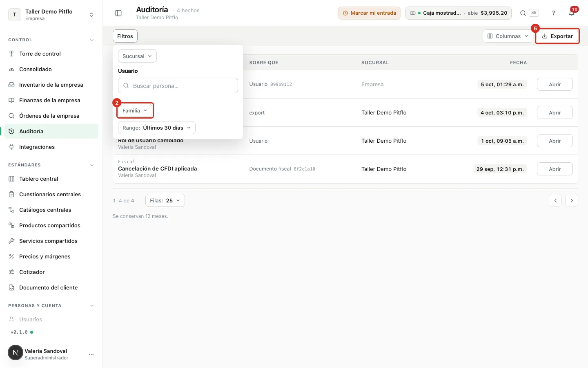Open the help question mark icon
Screen dimensions: 588x368
pos(554,13)
